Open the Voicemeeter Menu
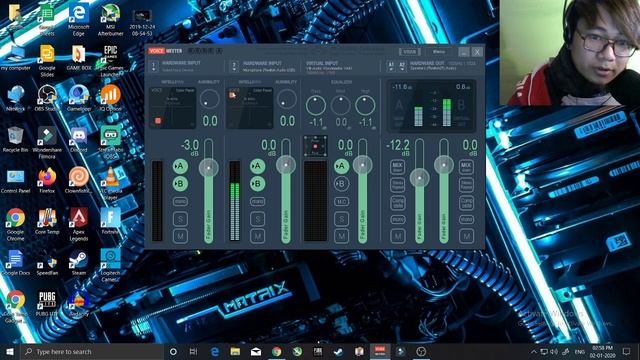Image resolution: width=640 pixels, height=360 pixels. pos(439,52)
